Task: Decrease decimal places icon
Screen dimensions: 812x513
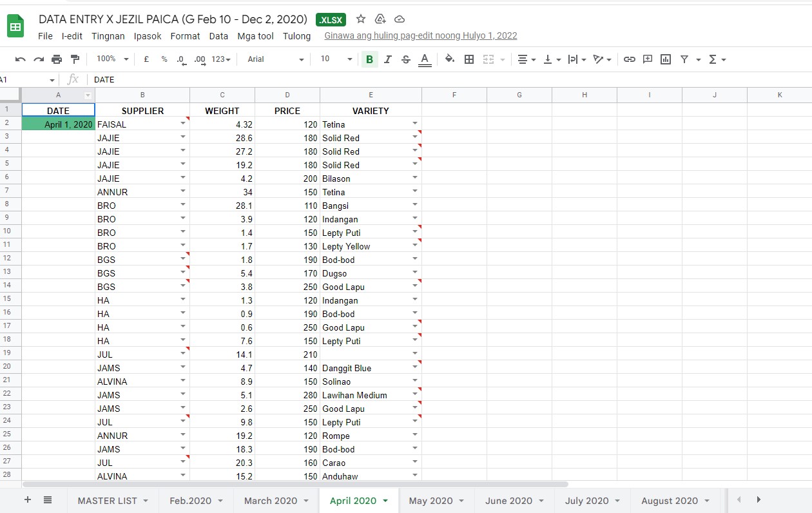Action: (x=182, y=59)
